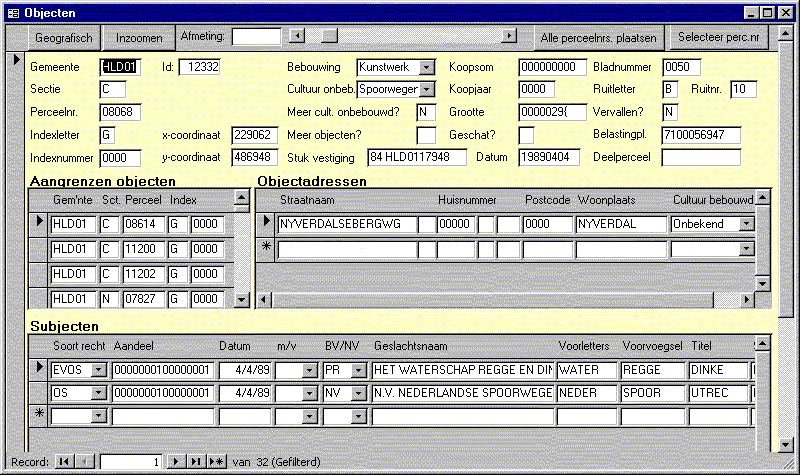Image resolution: width=800 pixels, height=475 pixels.
Task: Click adjoining perceel 07827 cell
Action: click(143, 298)
